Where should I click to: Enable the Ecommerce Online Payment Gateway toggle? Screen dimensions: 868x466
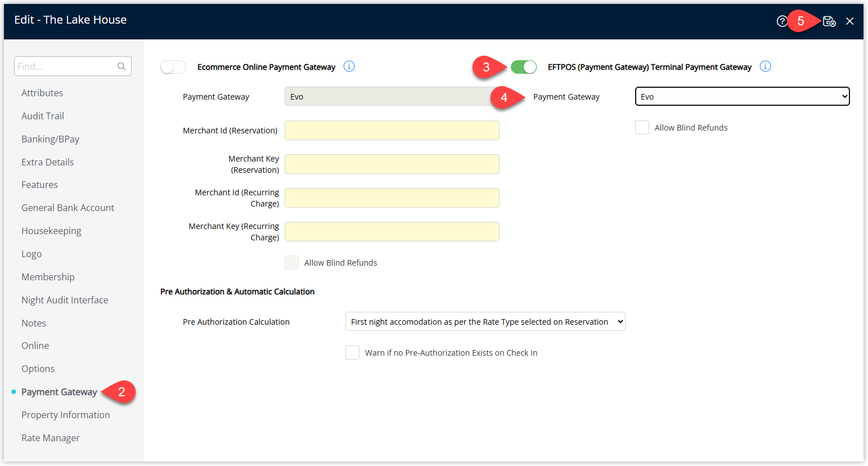[x=173, y=67]
